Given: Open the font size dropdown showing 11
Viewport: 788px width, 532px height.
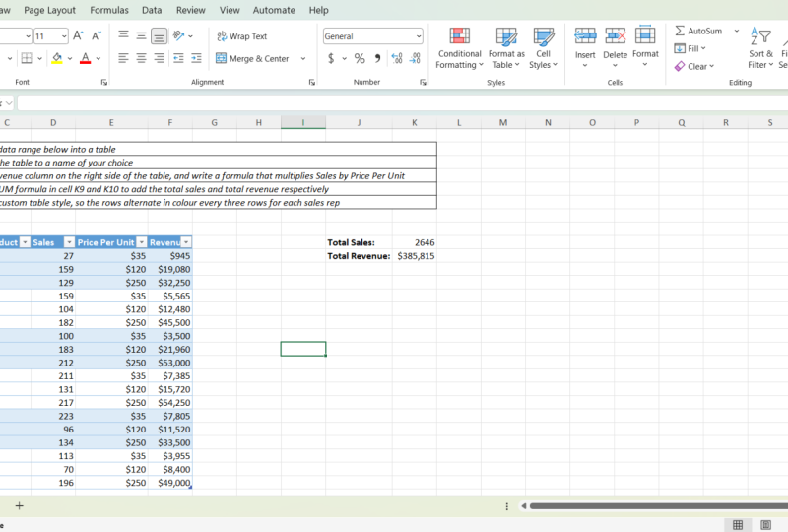Looking at the screenshot, I should coord(64,36).
